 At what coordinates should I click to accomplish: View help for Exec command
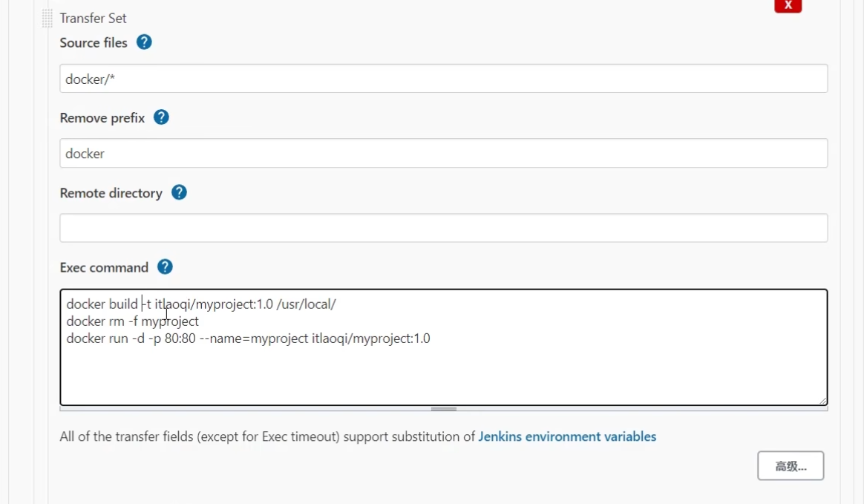pos(165,267)
